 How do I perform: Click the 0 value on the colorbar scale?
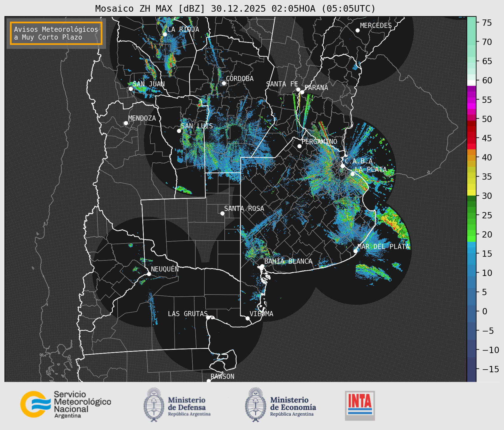pos(485,311)
